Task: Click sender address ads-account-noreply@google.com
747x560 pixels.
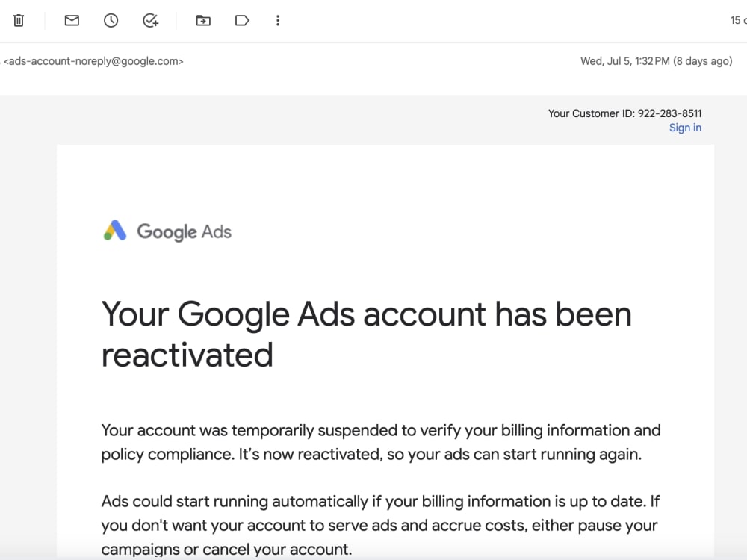Action: pyautogui.click(x=93, y=61)
